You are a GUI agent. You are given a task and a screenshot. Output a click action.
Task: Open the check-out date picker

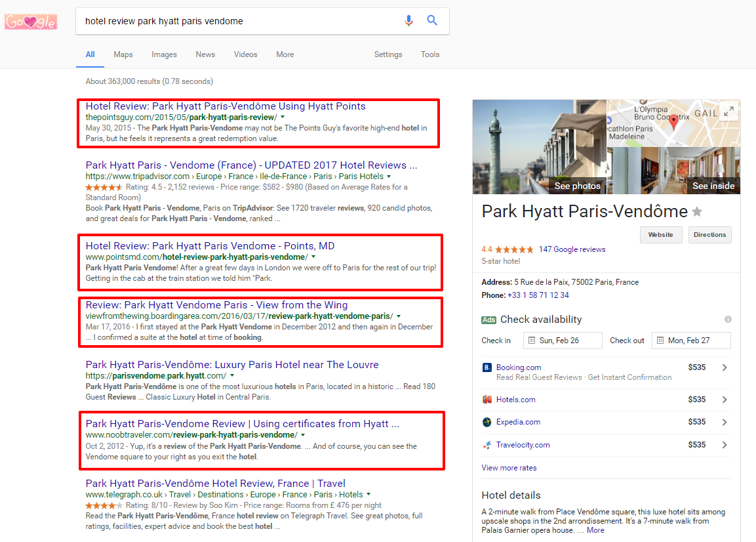click(x=691, y=341)
